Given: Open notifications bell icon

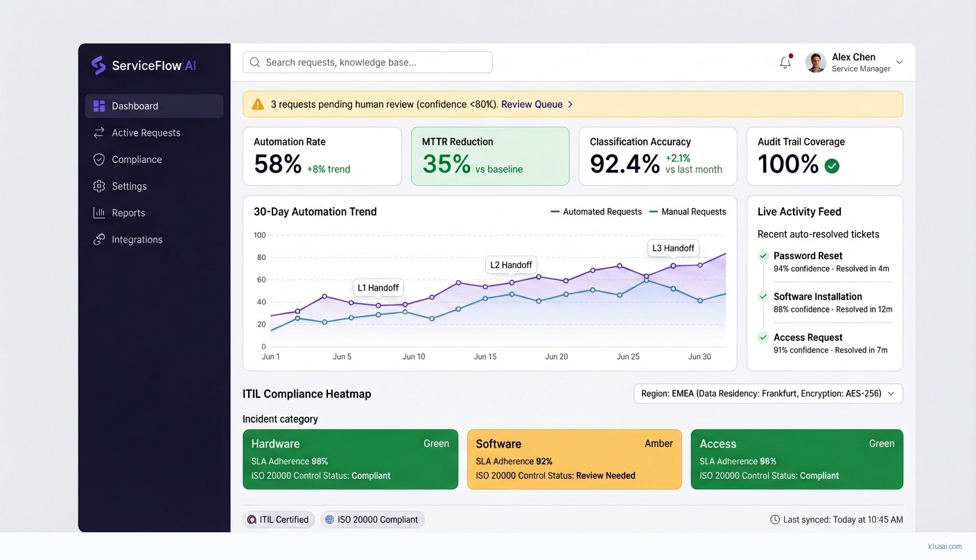Looking at the screenshot, I should point(785,62).
